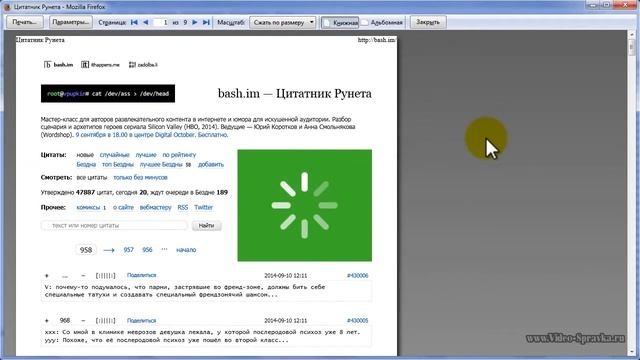This screenshot has height=360, width=640.
Task: Click Закрыть to exit preview
Action: point(428,22)
